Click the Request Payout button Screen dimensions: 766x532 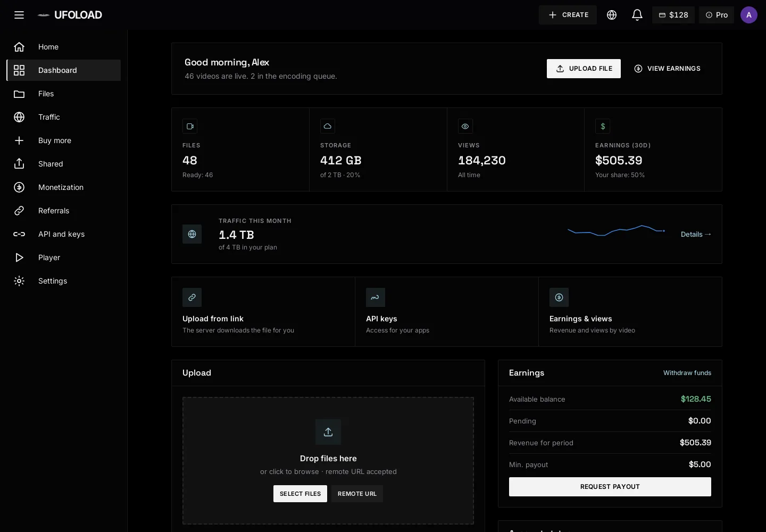[x=610, y=487]
